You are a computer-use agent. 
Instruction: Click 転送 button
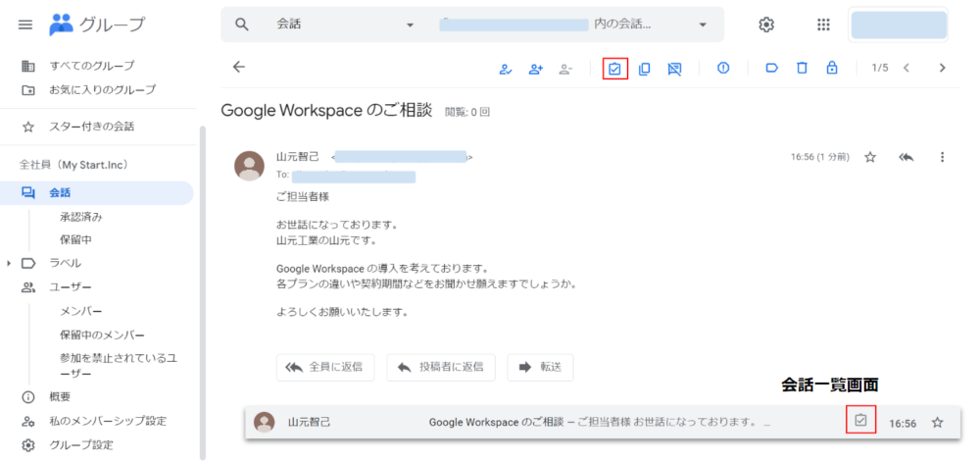540,367
